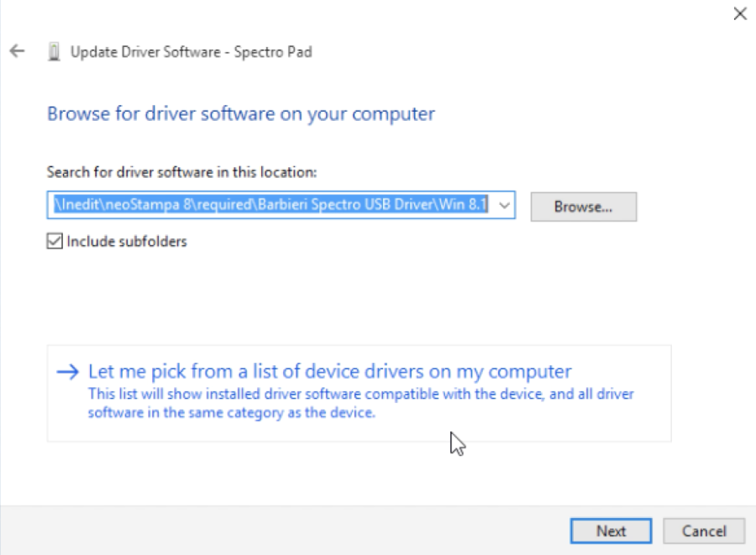Click the Spectro Pad device icon
This screenshot has width=756, height=555.
pyautogui.click(x=54, y=51)
